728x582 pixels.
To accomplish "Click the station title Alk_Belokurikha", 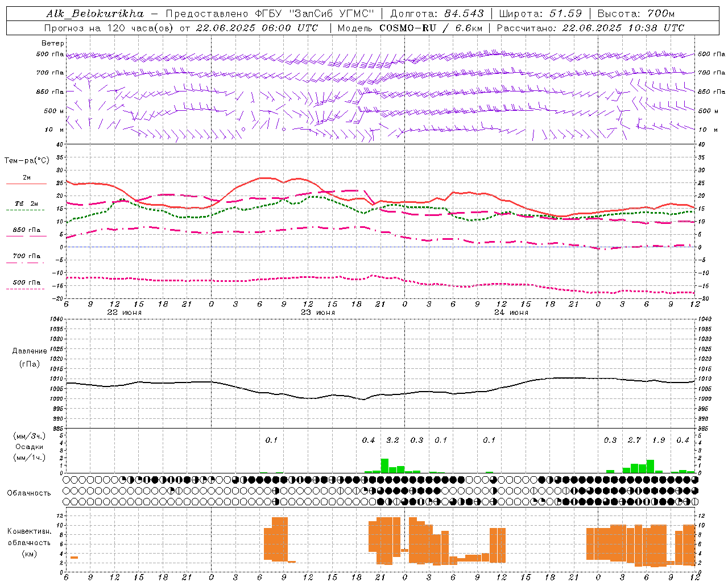I will coord(95,13).
